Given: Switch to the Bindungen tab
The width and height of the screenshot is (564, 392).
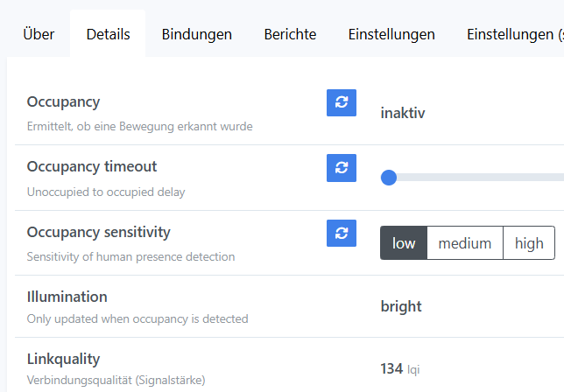Looking at the screenshot, I should [197, 35].
